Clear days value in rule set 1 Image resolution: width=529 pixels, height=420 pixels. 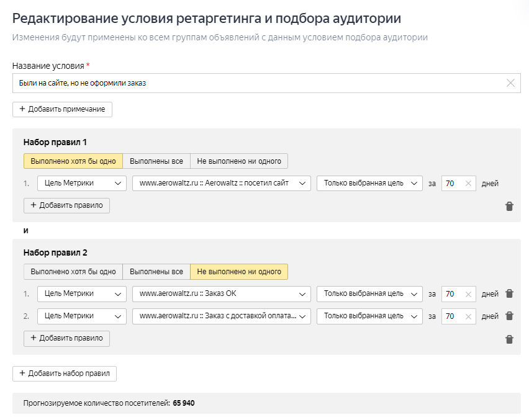pyautogui.click(x=468, y=184)
